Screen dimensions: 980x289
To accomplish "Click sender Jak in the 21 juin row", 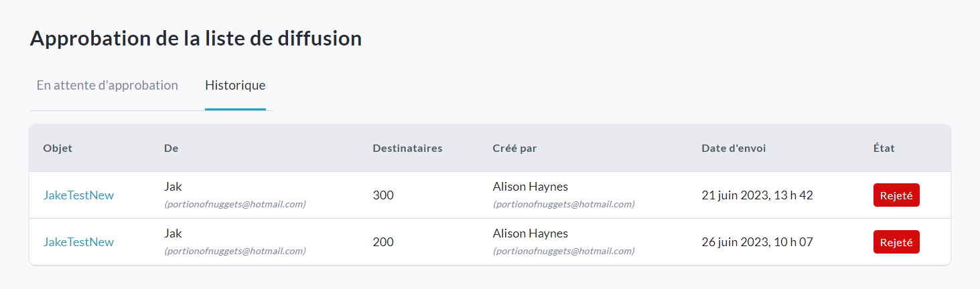I will (173, 187).
